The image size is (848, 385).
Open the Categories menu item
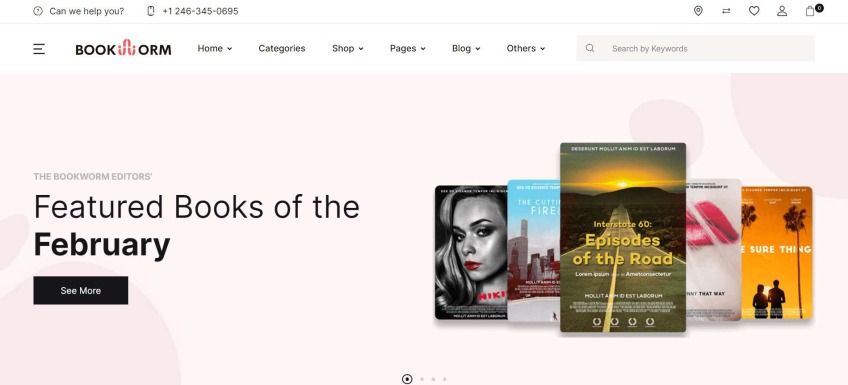point(282,48)
